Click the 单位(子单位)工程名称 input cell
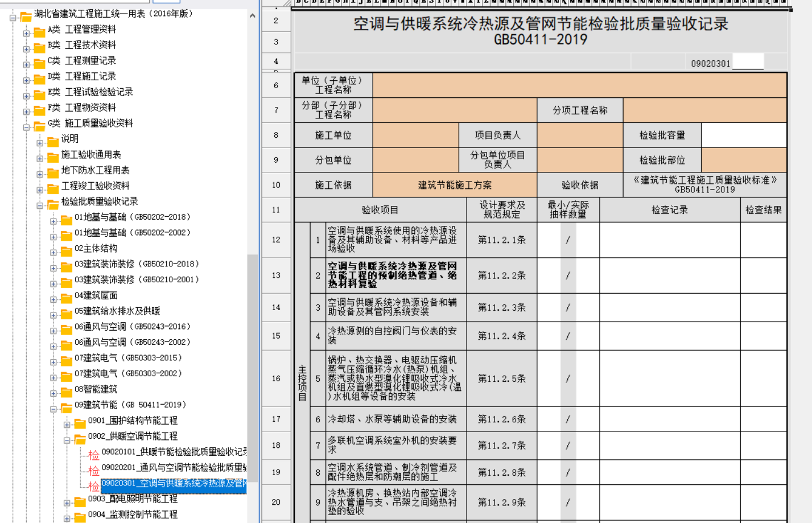The width and height of the screenshot is (812, 523). [579, 85]
